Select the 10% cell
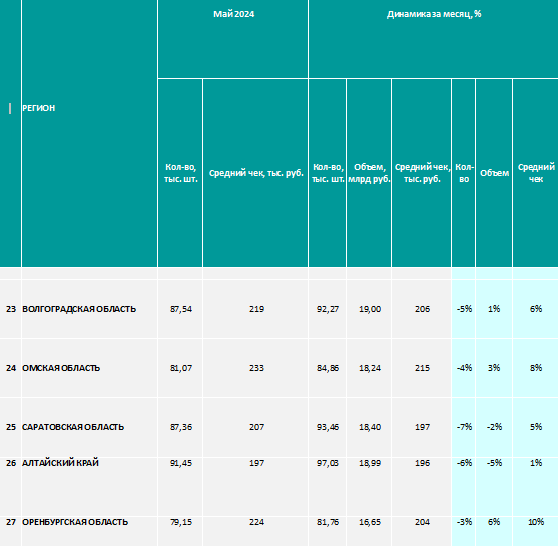Viewport: 559px width, 546px height. coord(535,531)
